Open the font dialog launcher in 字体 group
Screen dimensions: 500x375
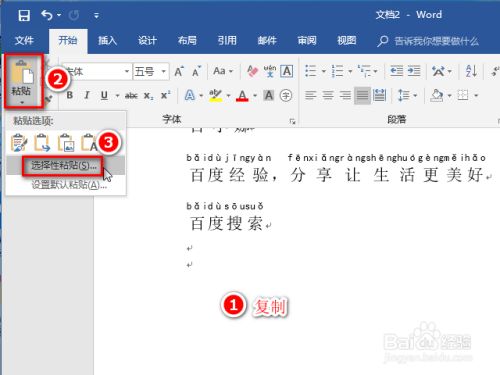293,122
